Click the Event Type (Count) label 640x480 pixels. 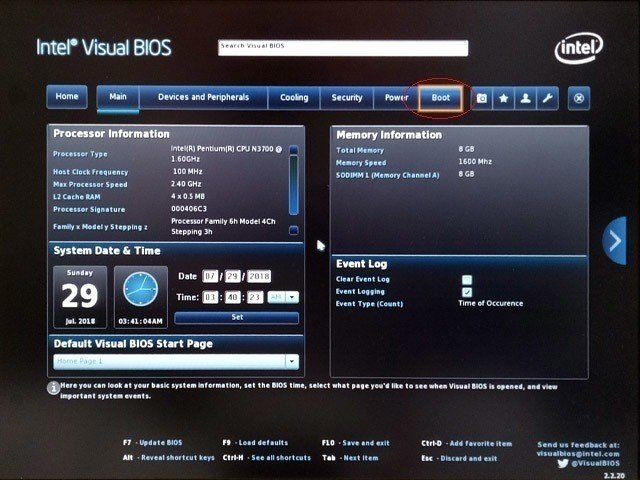click(369, 304)
